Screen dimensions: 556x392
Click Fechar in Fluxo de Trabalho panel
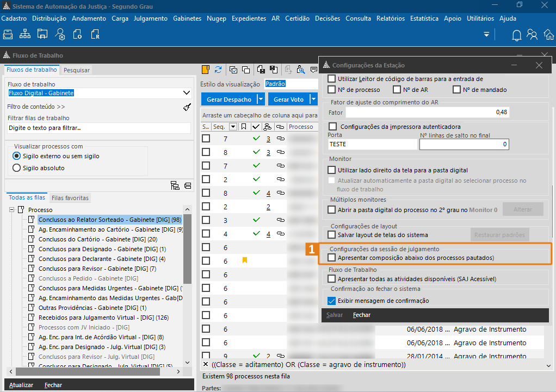[x=53, y=385]
